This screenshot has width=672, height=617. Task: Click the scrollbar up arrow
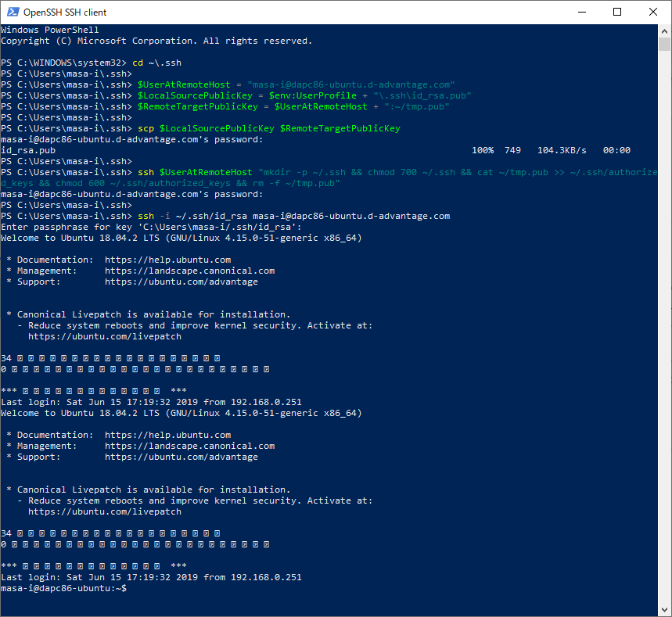click(664, 30)
